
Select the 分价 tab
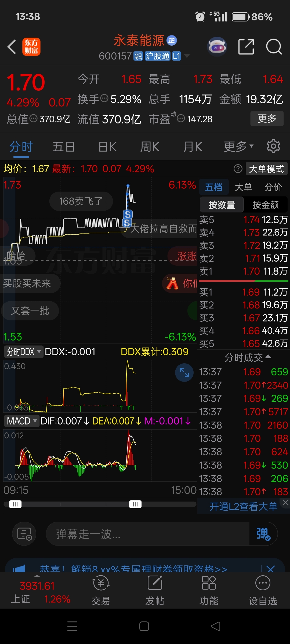[273, 187]
